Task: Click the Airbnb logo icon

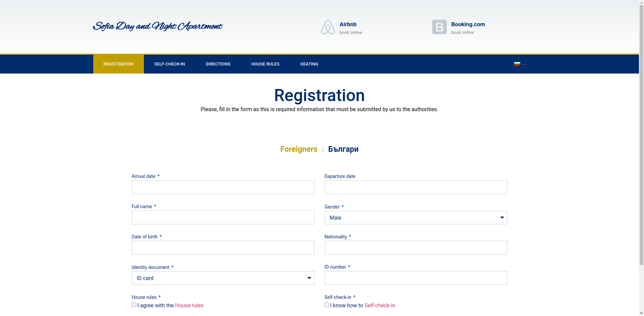Action: click(328, 27)
